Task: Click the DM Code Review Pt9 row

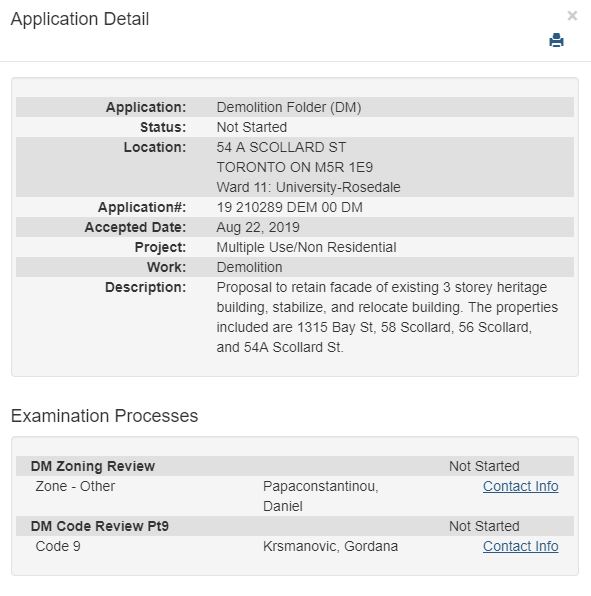Action: pos(295,526)
